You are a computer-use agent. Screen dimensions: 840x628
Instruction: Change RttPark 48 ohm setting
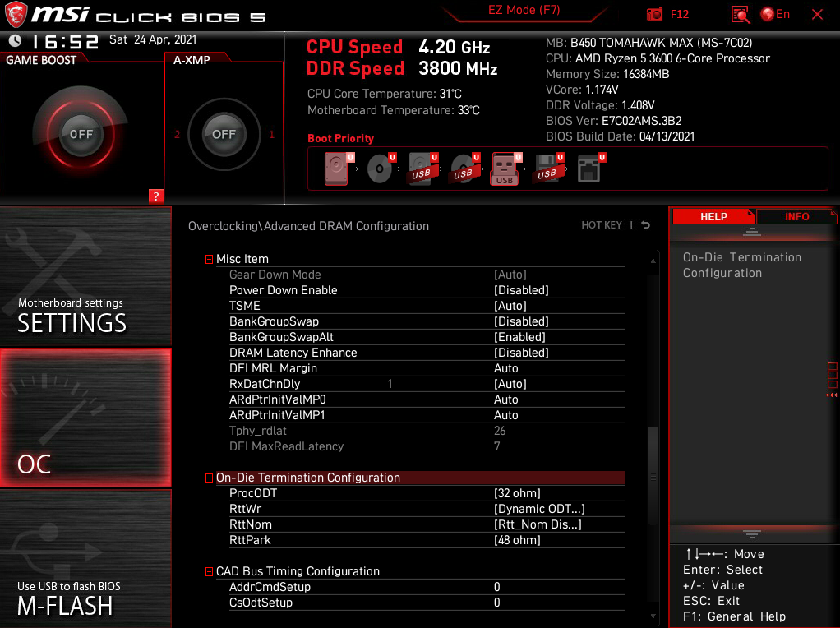point(517,540)
